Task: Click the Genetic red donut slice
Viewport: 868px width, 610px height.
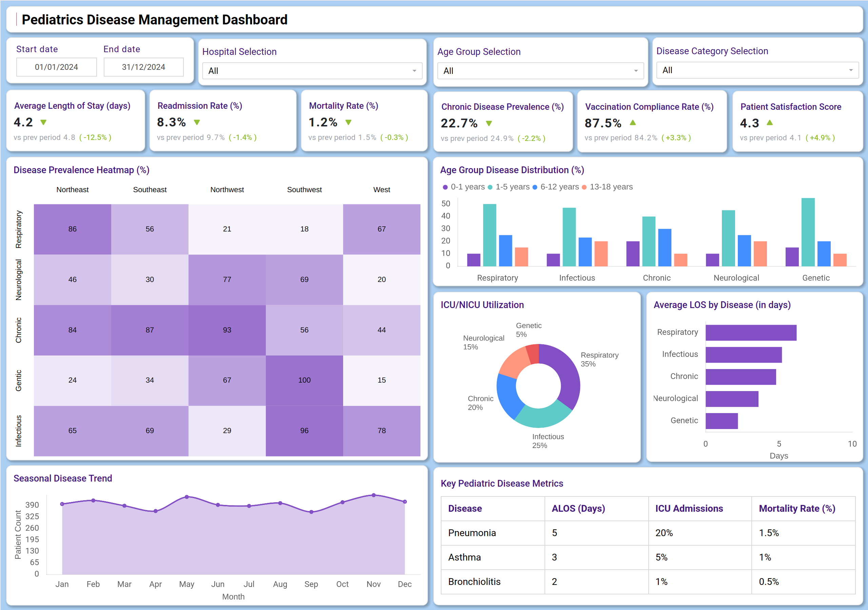Action: (x=533, y=354)
